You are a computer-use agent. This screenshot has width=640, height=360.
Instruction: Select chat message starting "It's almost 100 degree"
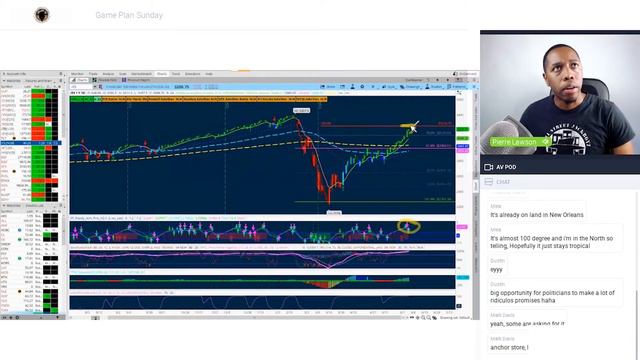(551, 242)
